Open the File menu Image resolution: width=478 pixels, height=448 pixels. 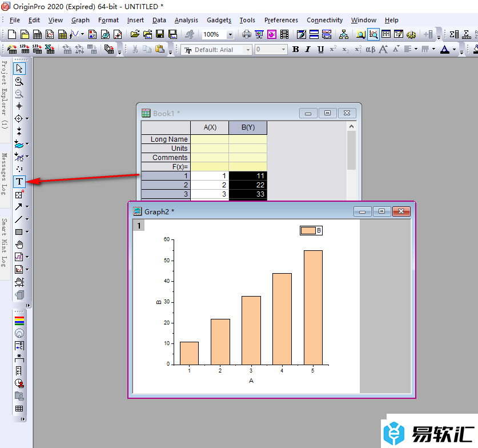[15, 20]
